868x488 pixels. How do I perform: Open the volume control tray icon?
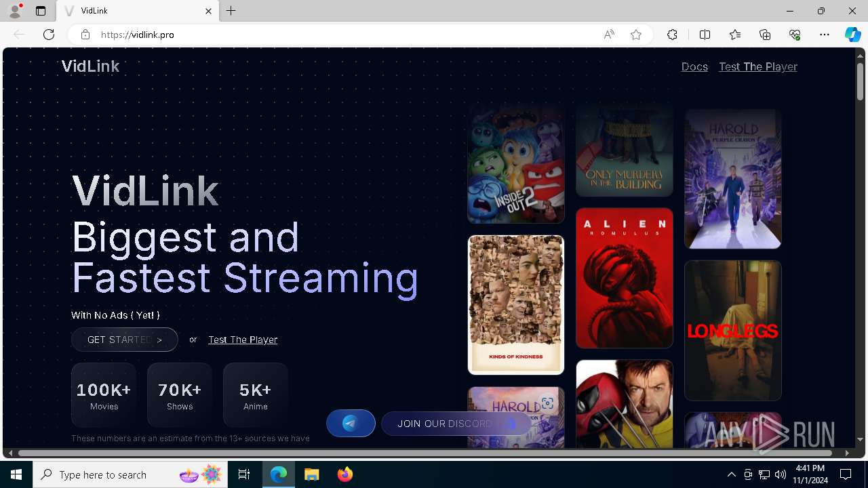[x=781, y=474]
